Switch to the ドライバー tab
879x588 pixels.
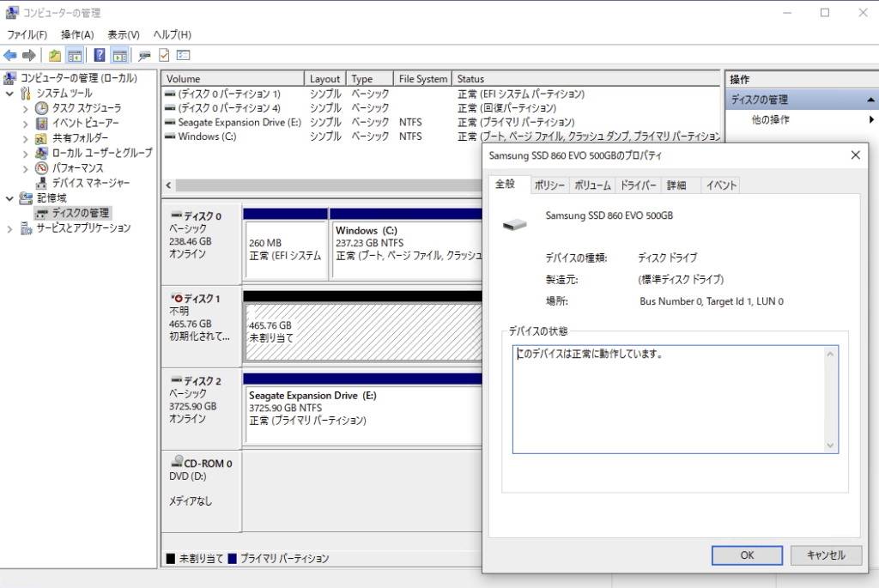(x=638, y=185)
